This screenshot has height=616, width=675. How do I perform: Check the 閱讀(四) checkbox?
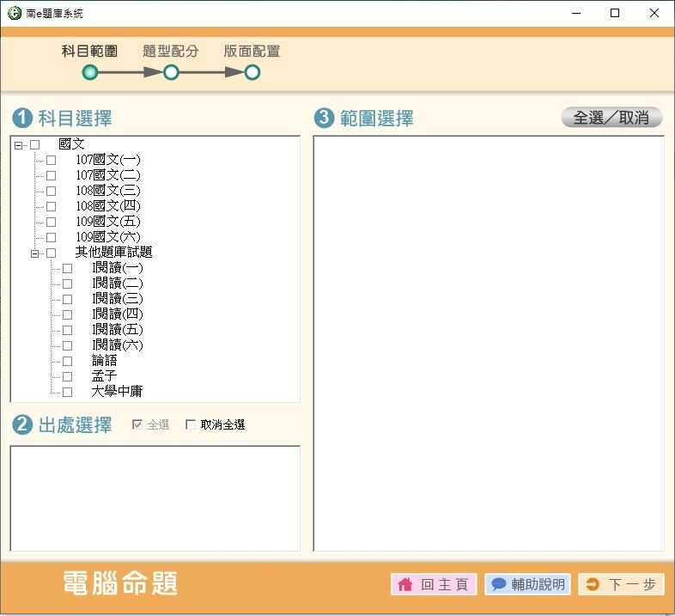coord(68,315)
